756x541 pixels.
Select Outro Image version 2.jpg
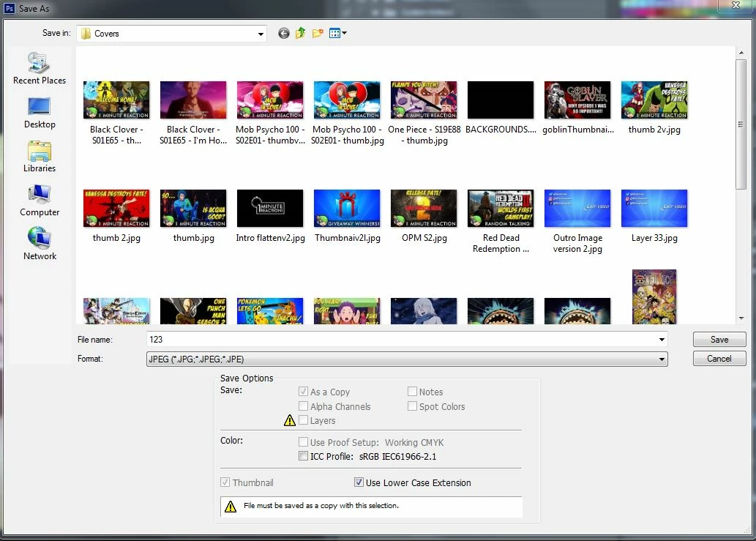[577, 222]
